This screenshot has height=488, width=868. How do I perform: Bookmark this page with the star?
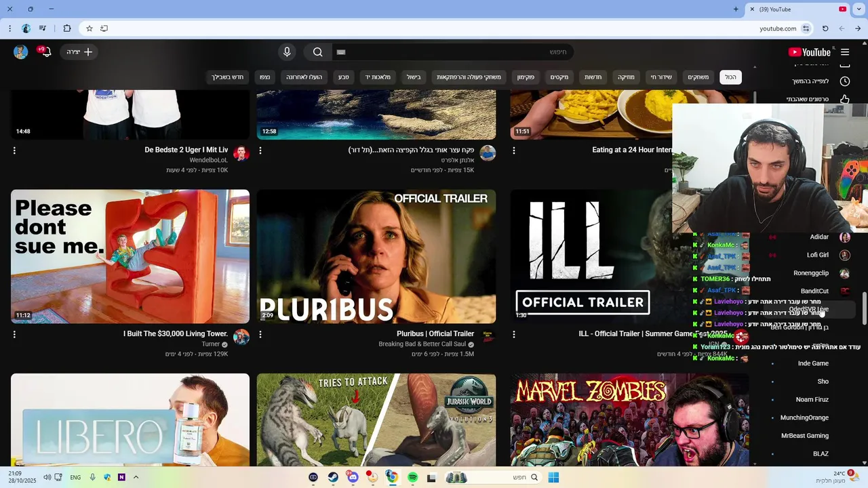pyautogui.click(x=89, y=28)
